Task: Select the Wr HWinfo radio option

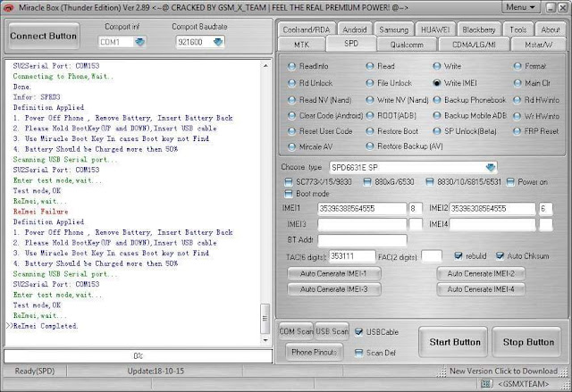Action: coord(536,116)
